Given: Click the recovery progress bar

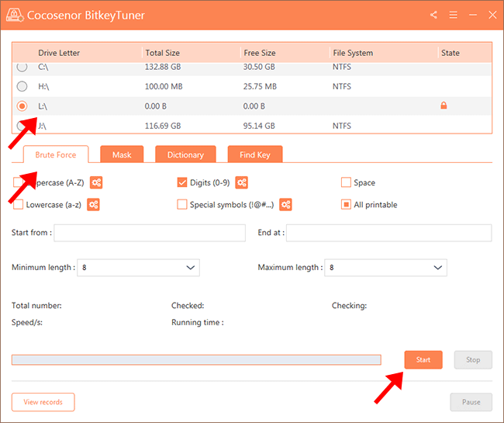Looking at the screenshot, I should coord(196,359).
